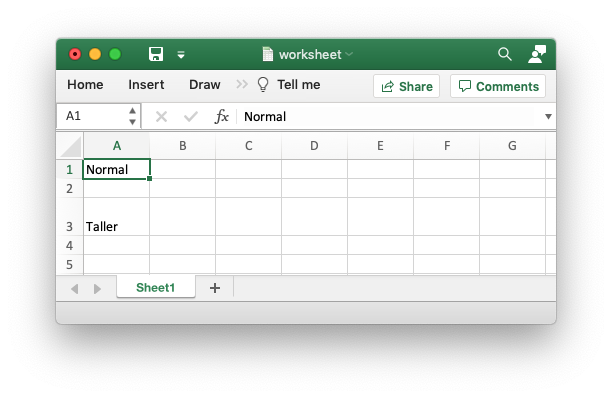Confirm entry with the checkmark icon
Viewport: 612px width, 398px height.
tap(190, 116)
